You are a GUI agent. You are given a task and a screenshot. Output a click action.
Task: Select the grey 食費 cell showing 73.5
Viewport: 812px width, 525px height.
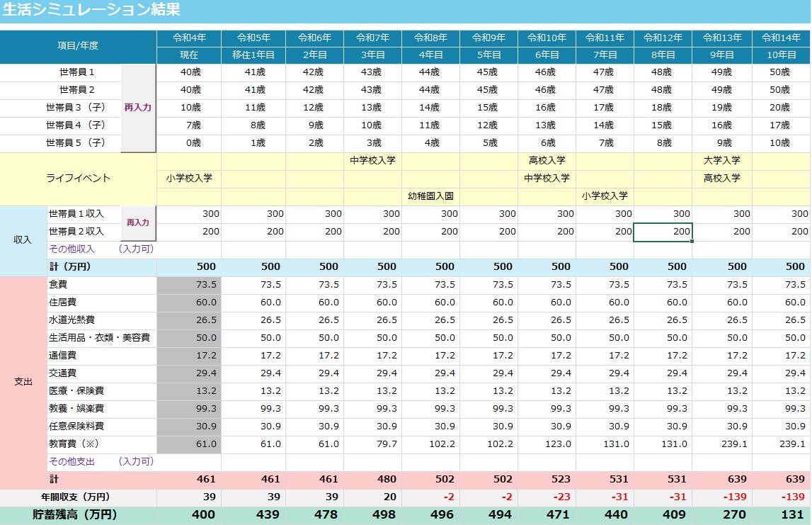[x=188, y=285]
